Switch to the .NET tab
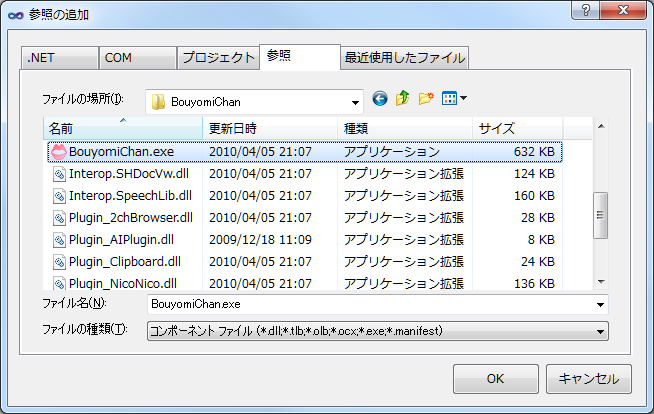654x414 pixels. click(x=60, y=58)
